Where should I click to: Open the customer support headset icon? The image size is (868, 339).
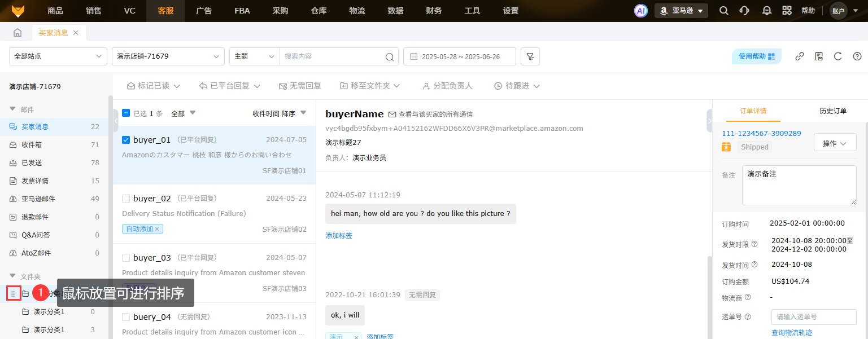(744, 11)
